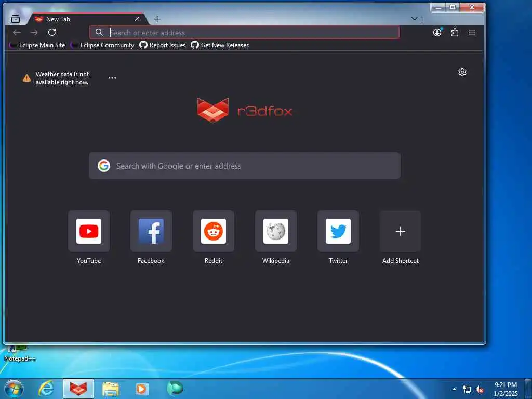The height and width of the screenshot is (399, 532).
Task: Maximize the r3dfox window
Action: (x=453, y=7)
